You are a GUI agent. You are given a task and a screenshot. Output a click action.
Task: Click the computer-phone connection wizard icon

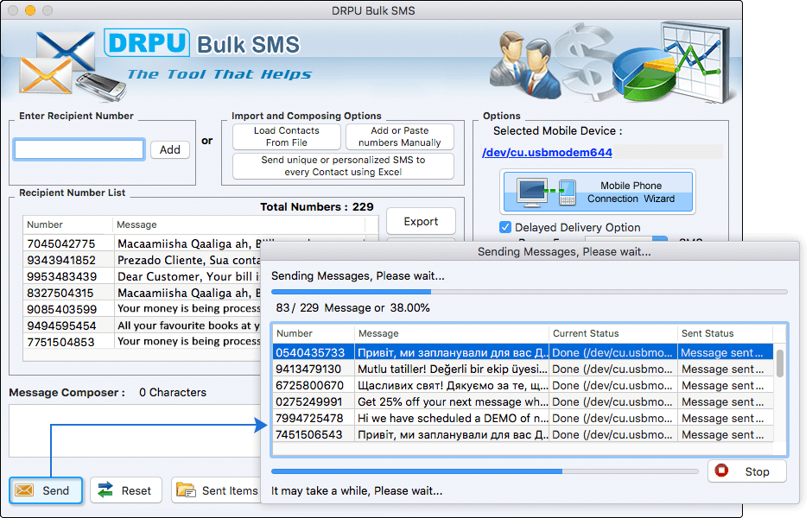(547, 193)
